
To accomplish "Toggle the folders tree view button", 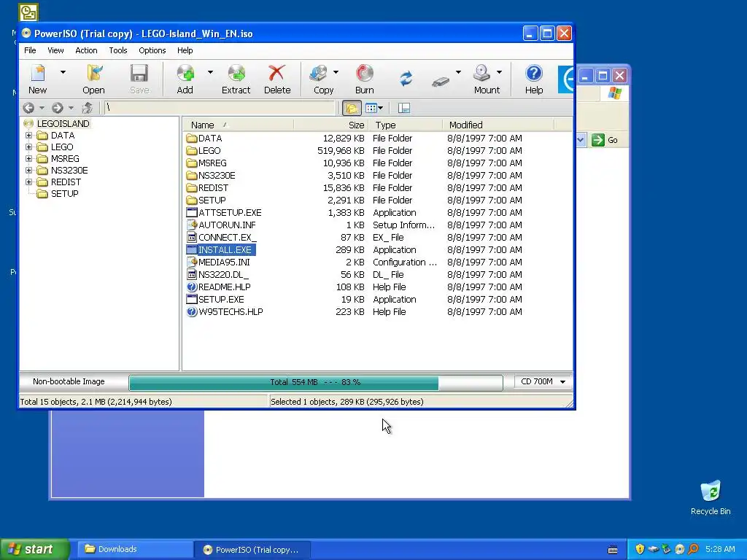I will [x=352, y=108].
